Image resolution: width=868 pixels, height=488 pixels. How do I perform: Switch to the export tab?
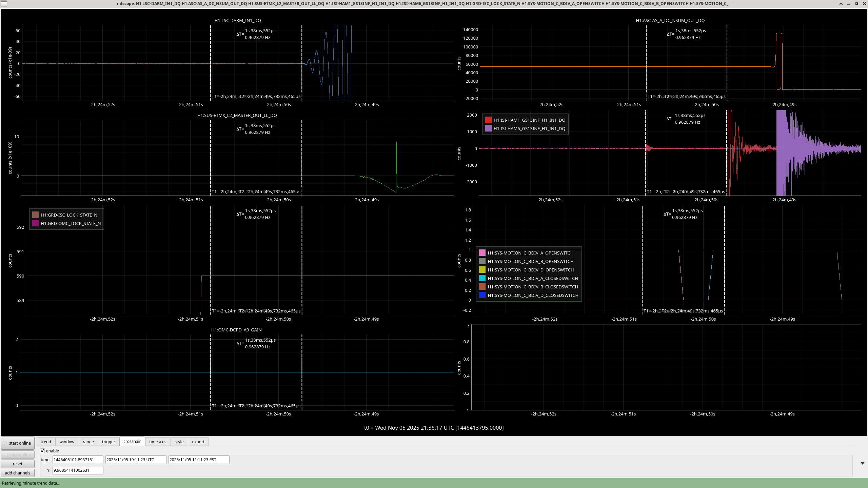198,442
